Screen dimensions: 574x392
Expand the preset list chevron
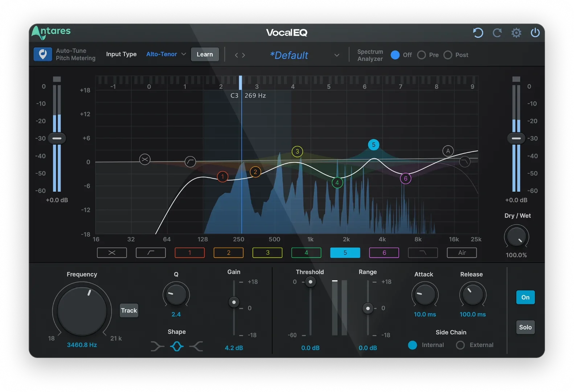point(337,55)
